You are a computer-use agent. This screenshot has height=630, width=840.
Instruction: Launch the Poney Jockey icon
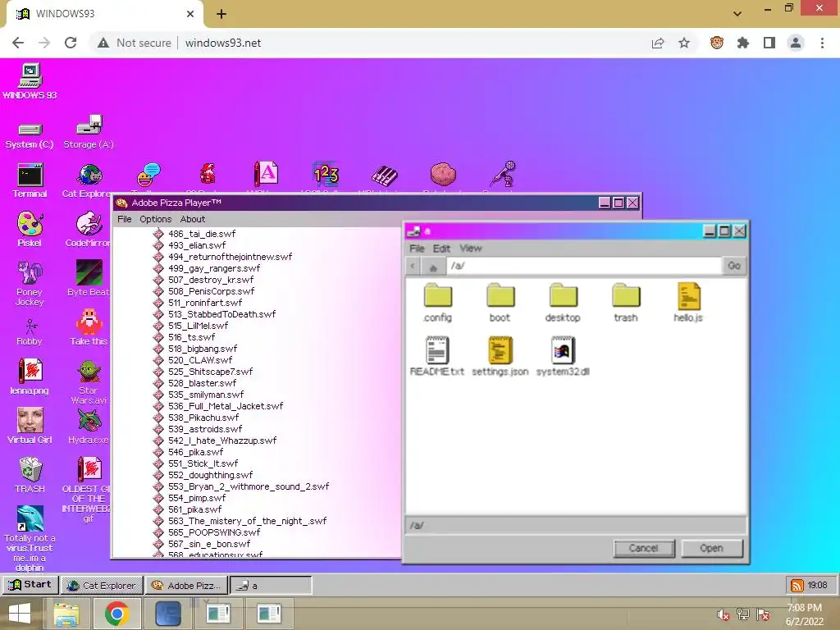(30, 283)
